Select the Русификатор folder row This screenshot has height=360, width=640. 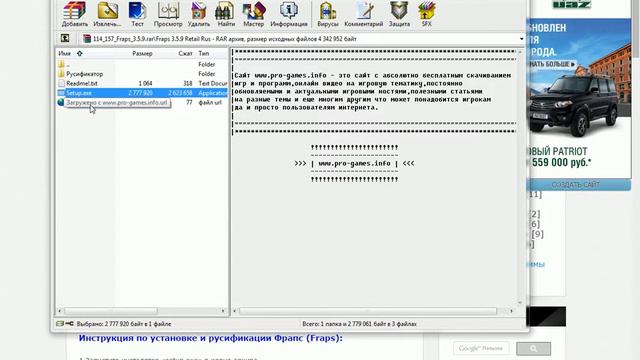point(142,74)
